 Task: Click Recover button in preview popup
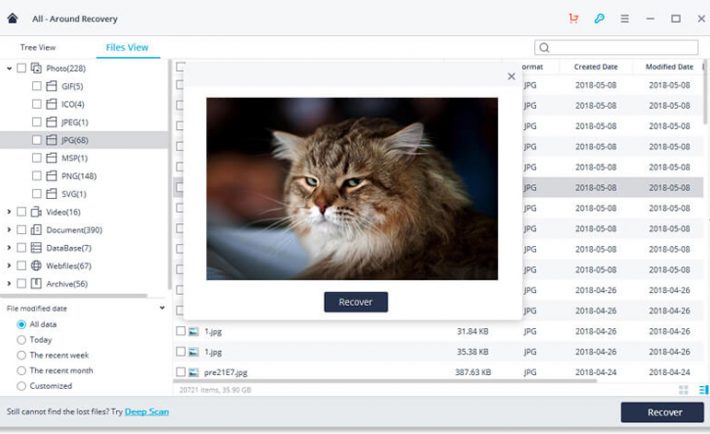point(356,302)
